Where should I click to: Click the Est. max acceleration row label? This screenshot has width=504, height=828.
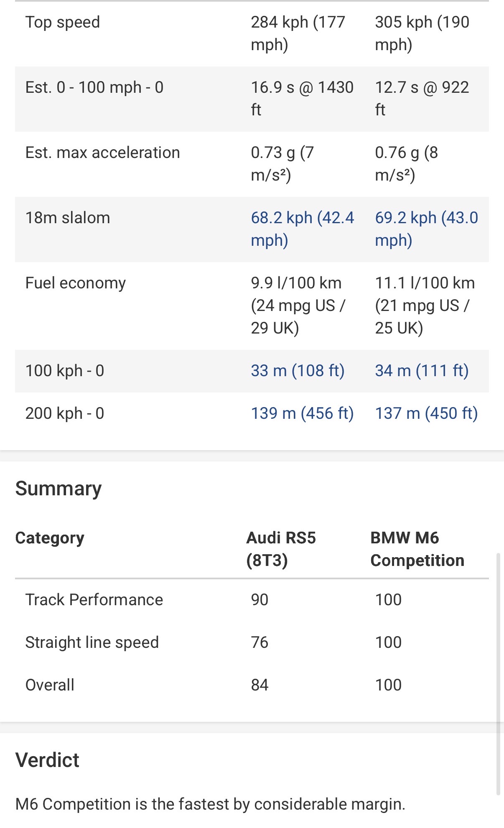pyautogui.click(x=102, y=153)
